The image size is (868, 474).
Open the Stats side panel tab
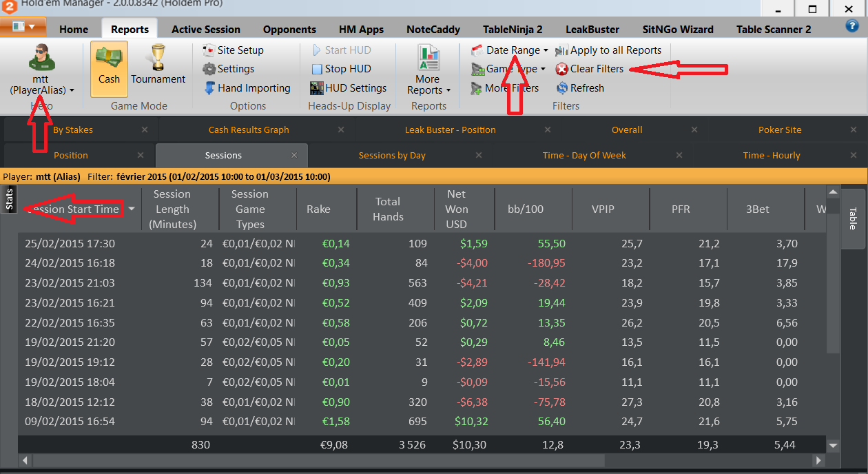tap(9, 200)
